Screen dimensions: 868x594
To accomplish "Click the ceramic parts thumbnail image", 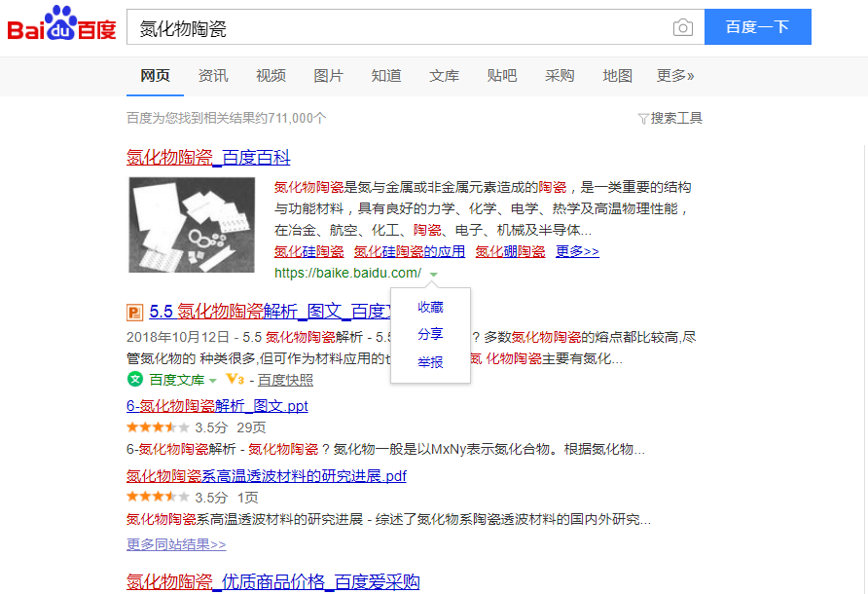I will tap(192, 225).
